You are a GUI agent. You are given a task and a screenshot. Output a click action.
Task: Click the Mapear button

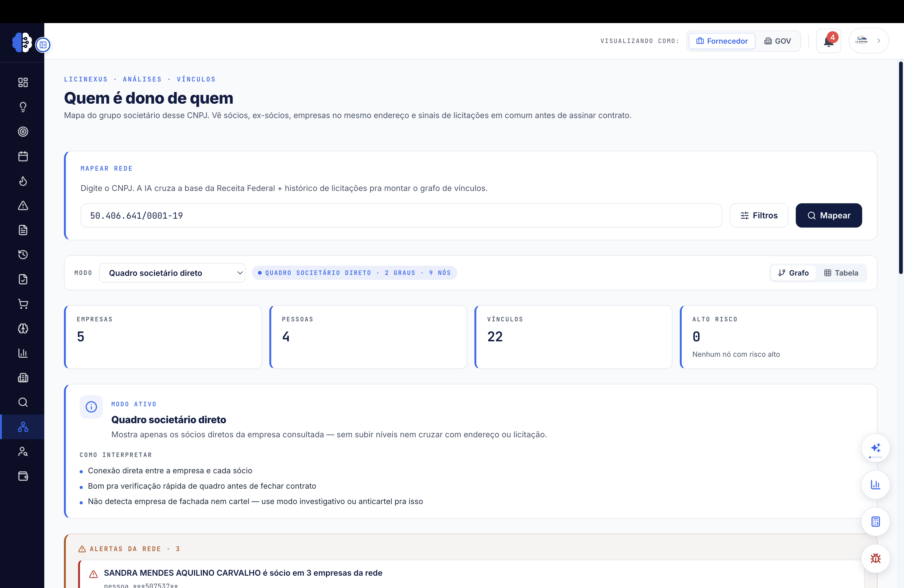click(x=828, y=215)
